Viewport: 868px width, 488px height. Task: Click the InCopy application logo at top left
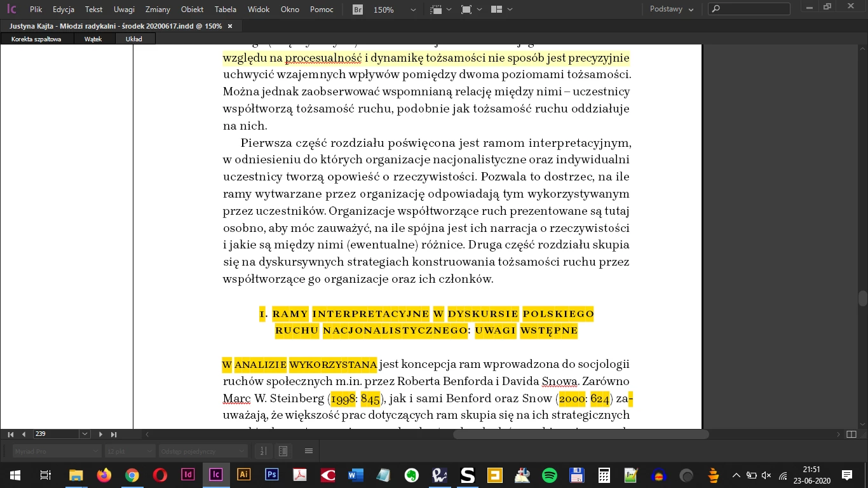[x=11, y=10]
